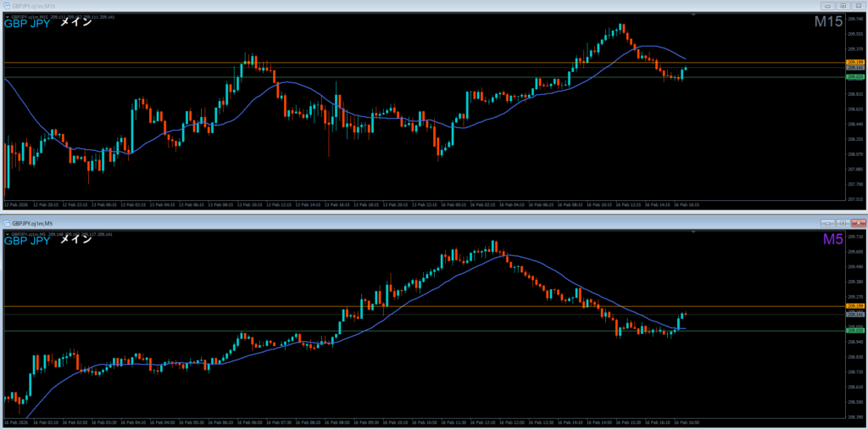Click 16 Feb 2026 on M5 time axis
This screenshot has height=430, width=868.
click(15, 422)
